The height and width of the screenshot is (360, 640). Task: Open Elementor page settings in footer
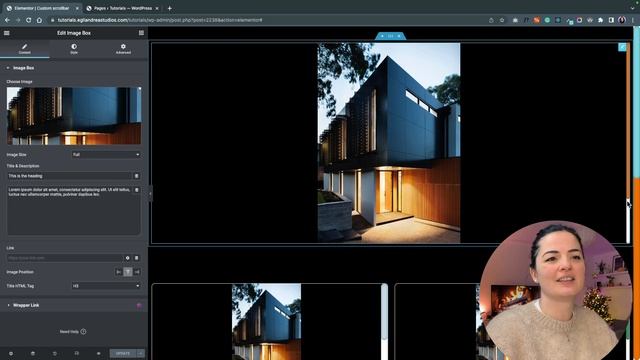(11, 353)
